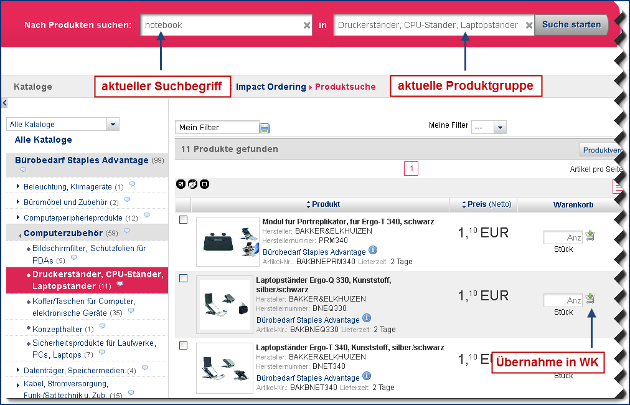The width and height of the screenshot is (630, 405).
Task: Click the save filter icon beside Mein Filter
Action: [x=265, y=128]
